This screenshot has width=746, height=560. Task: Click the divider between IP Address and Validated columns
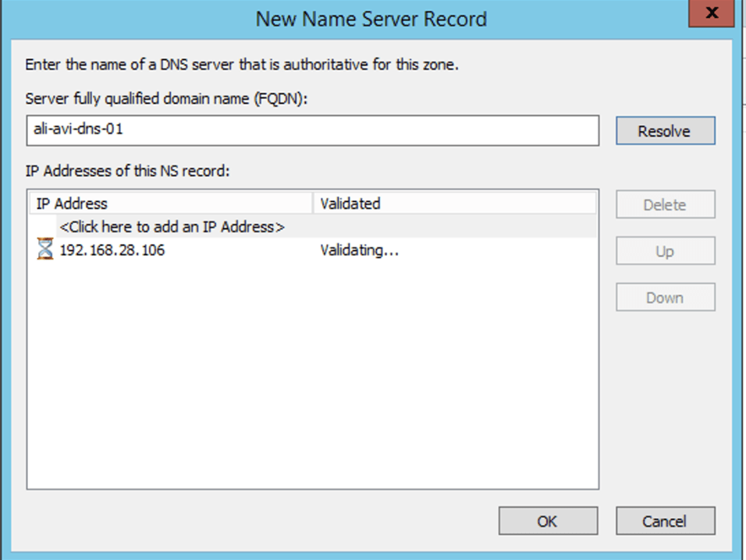tap(313, 204)
